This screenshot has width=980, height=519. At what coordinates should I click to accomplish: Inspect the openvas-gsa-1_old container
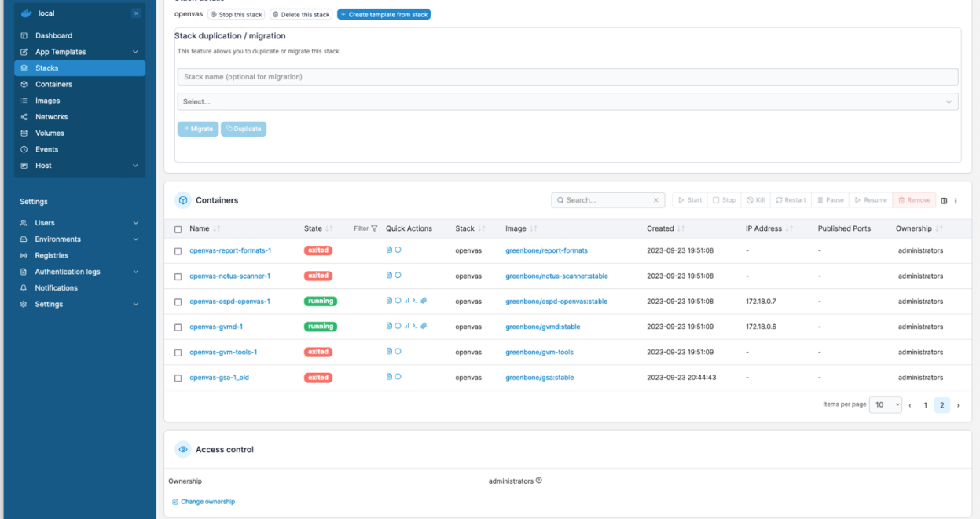click(398, 377)
